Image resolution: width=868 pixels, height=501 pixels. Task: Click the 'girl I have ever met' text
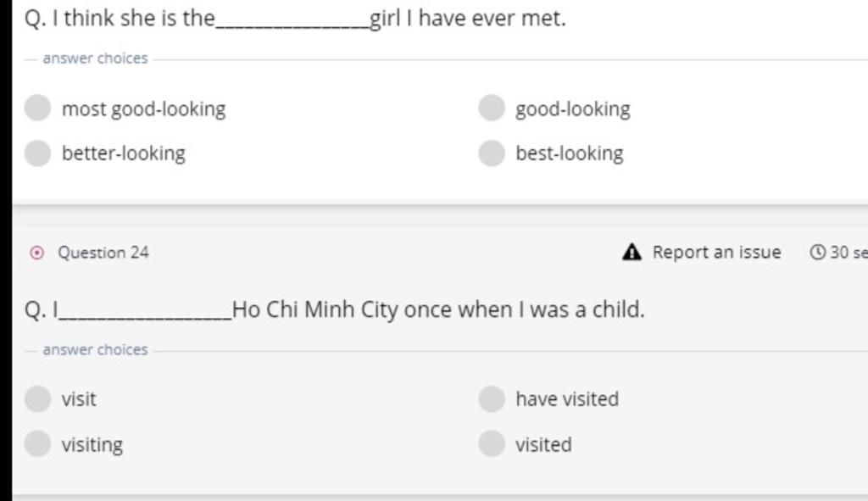point(467,18)
